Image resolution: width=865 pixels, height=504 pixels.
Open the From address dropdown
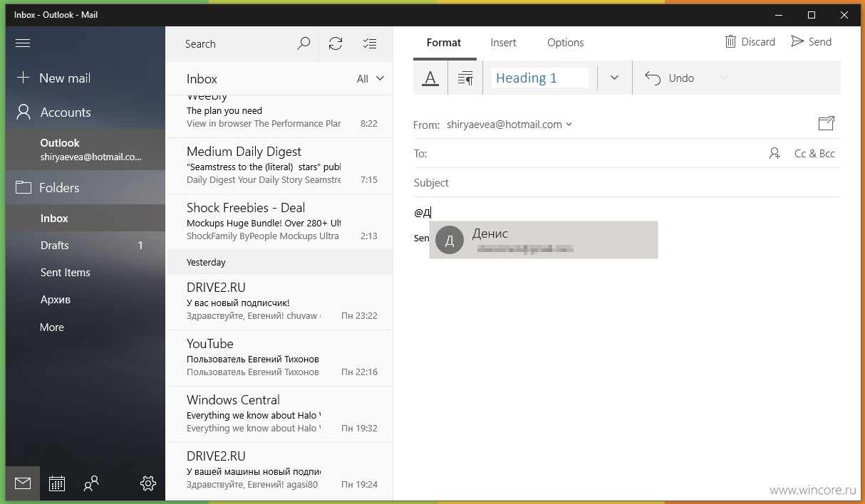(x=509, y=125)
